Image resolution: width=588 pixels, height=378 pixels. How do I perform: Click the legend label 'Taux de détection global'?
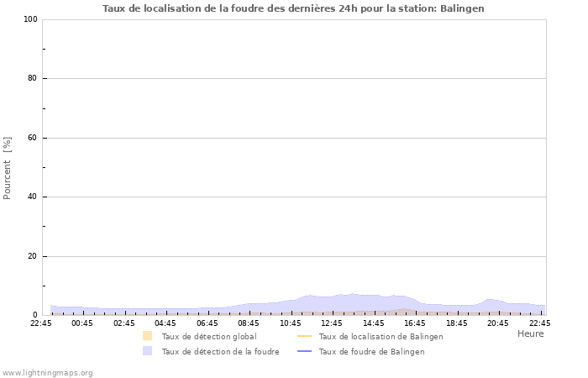[209, 336]
